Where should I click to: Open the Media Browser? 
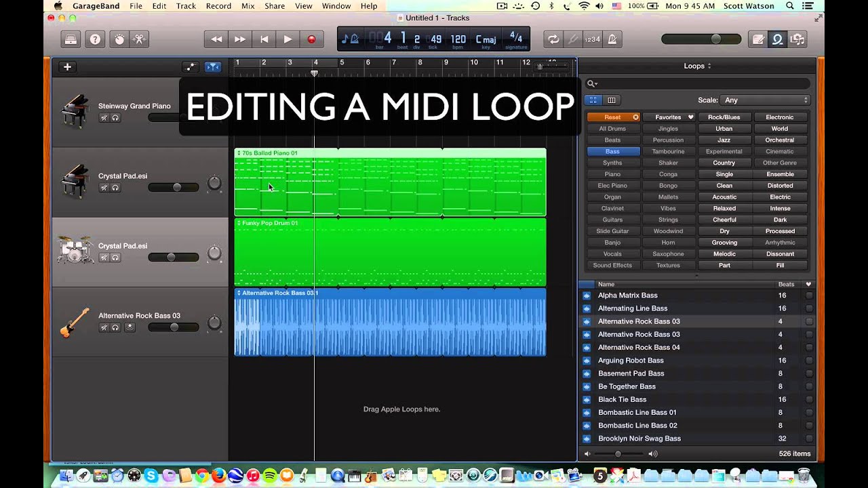[x=797, y=39]
